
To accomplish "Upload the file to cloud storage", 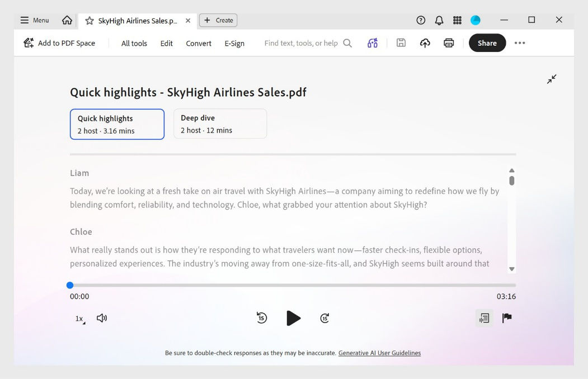I will (425, 42).
